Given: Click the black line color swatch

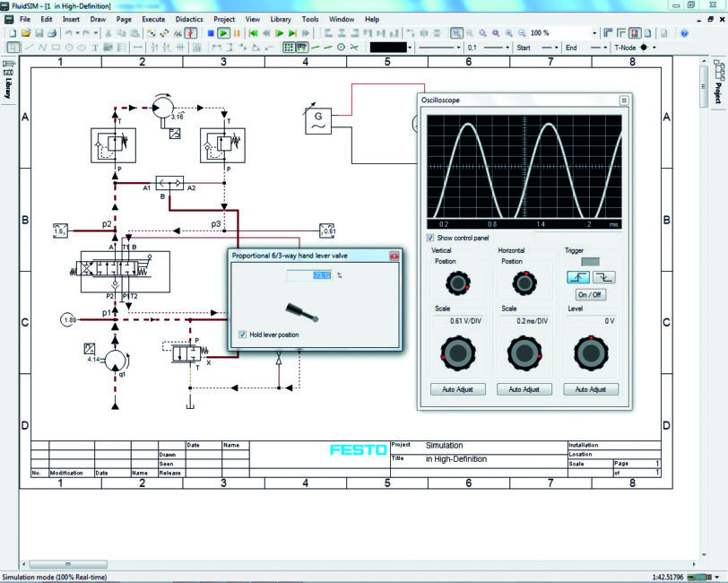Looking at the screenshot, I should 388,48.
